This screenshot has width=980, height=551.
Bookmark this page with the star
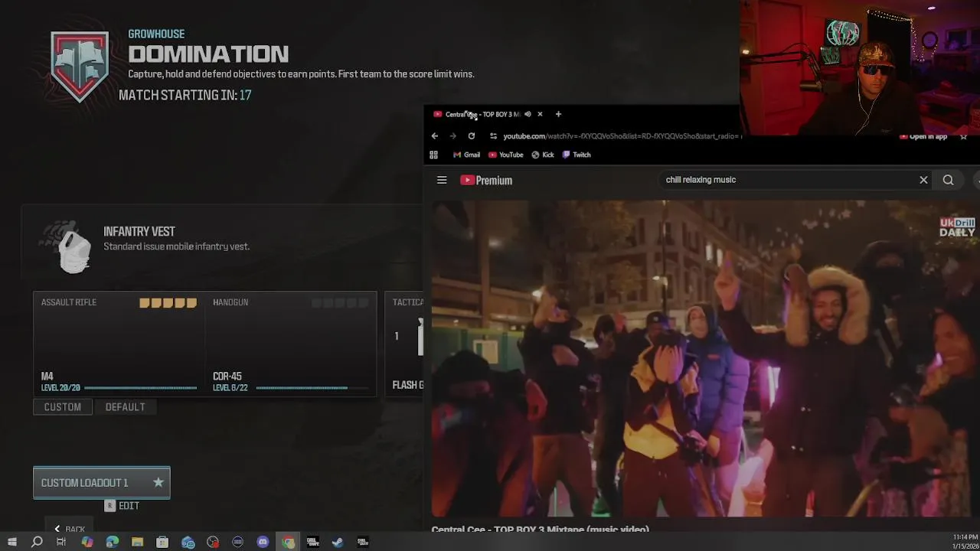pos(964,136)
